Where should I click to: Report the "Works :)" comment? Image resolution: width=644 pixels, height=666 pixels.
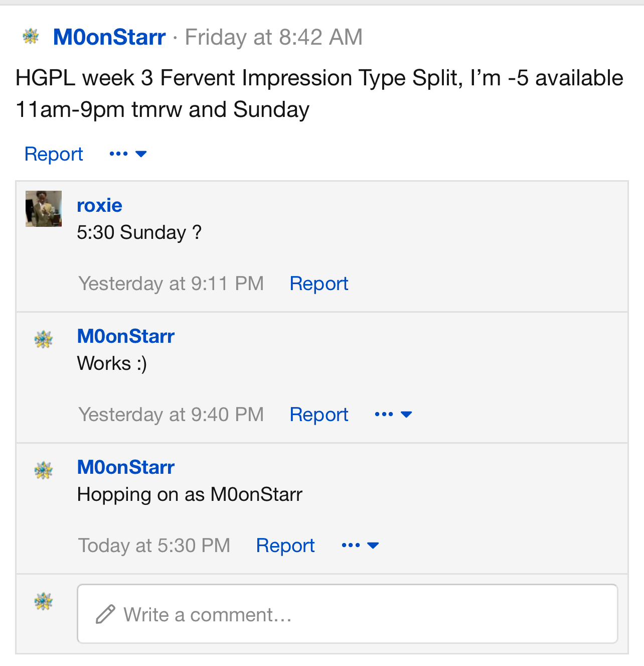pos(319,415)
